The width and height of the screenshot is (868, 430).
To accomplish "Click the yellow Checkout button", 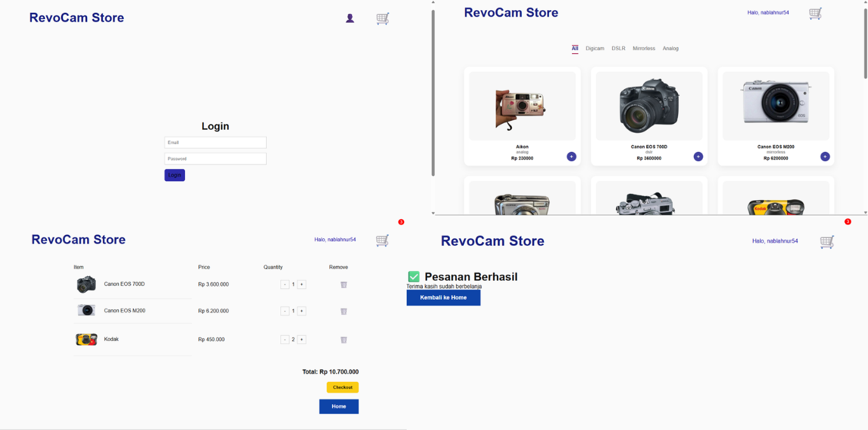I will tap(342, 387).
